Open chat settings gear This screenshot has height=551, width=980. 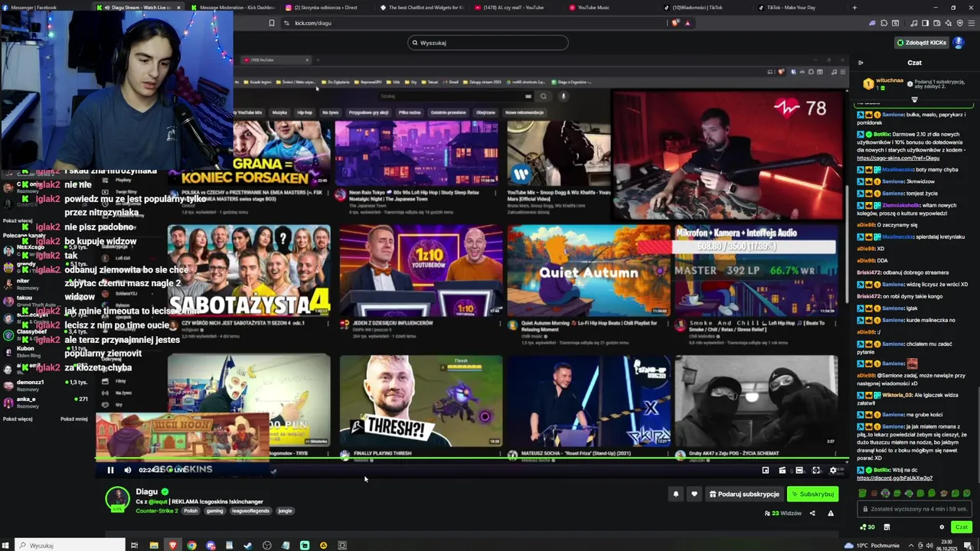tap(942, 527)
